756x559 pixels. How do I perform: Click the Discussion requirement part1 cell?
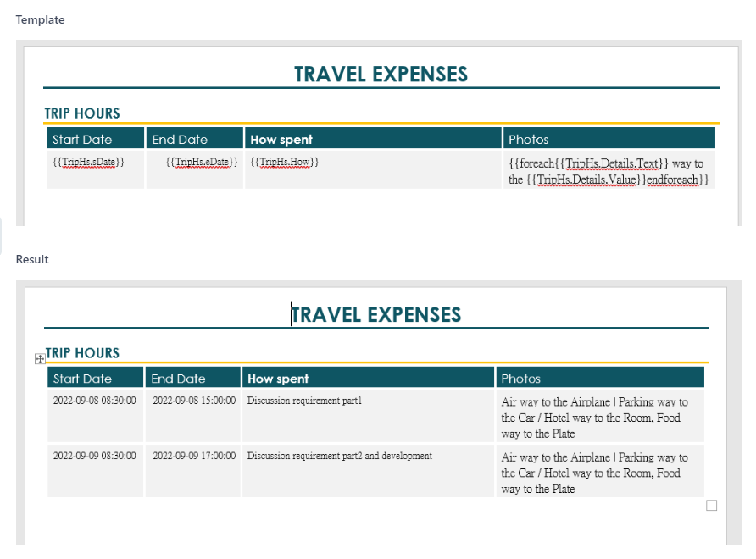point(304,401)
